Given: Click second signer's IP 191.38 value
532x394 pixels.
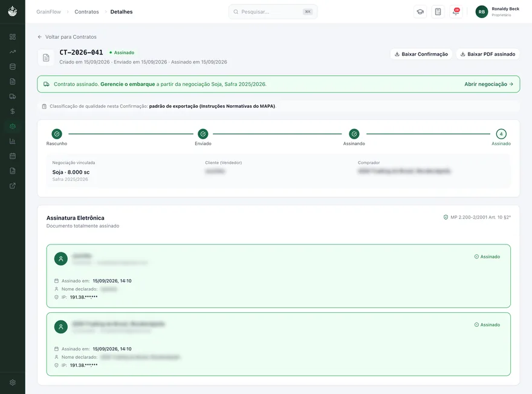Looking at the screenshot, I should [x=83, y=366].
